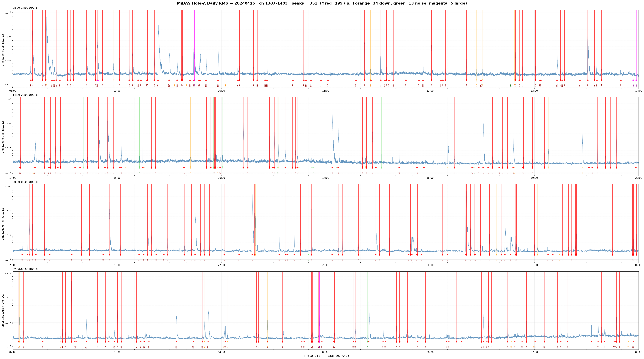Select red peak number label 053
Viewport: 644px width, 359px height.
click(x=356, y=86)
